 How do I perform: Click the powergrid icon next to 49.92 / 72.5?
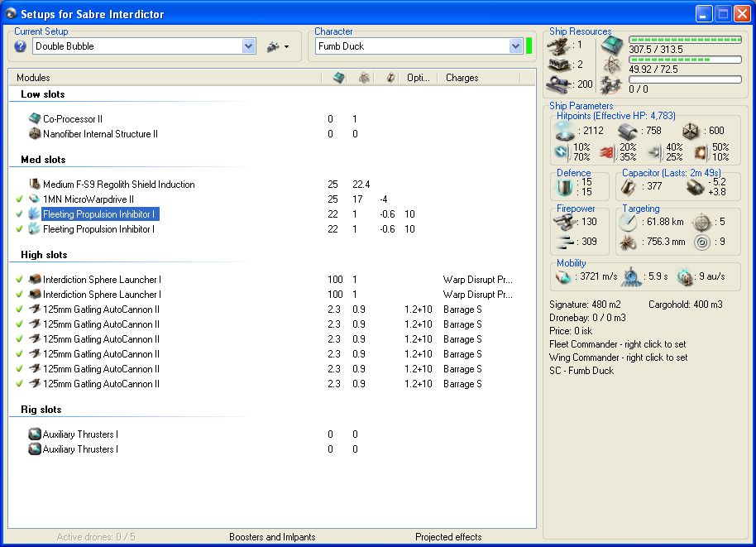(612, 65)
